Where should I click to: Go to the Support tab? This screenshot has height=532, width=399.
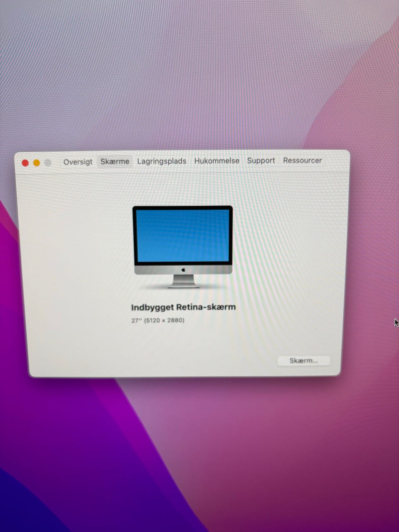[261, 160]
